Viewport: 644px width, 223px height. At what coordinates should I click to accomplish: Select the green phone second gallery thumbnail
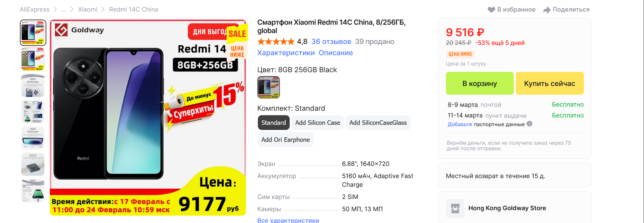pyautogui.click(x=33, y=59)
